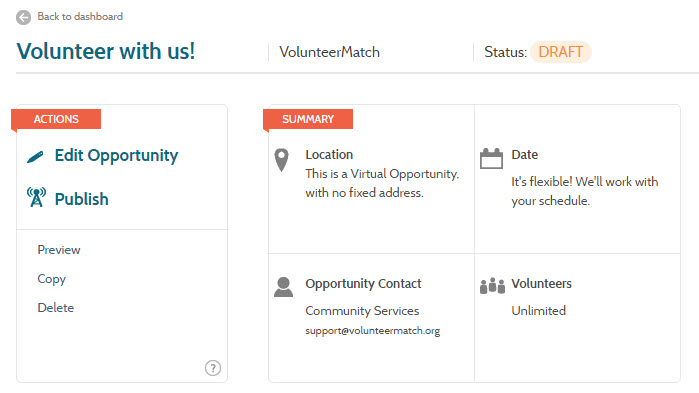Click the SUMMARY panel header tag
The image size is (699, 393).
point(308,119)
